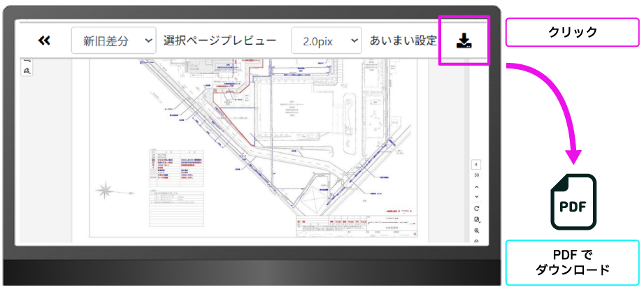The height and width of the screenshot is (294, 644).
Task: Zoom in with the magnifier plus icon
Action: 476,231
